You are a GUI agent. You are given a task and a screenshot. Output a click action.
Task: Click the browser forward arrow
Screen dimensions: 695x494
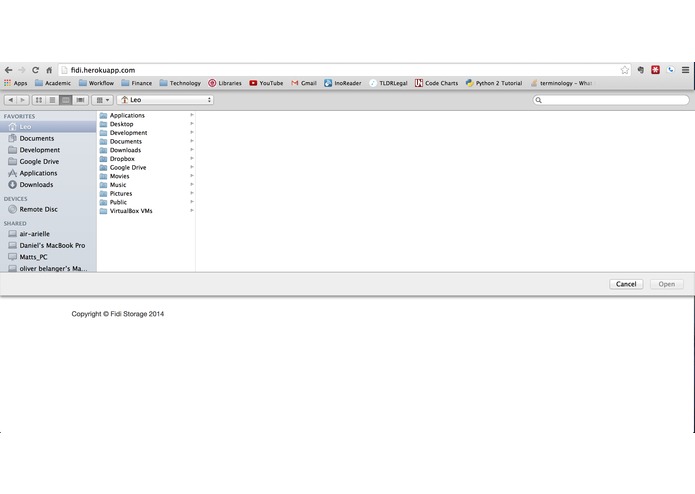tap(22, 70)
